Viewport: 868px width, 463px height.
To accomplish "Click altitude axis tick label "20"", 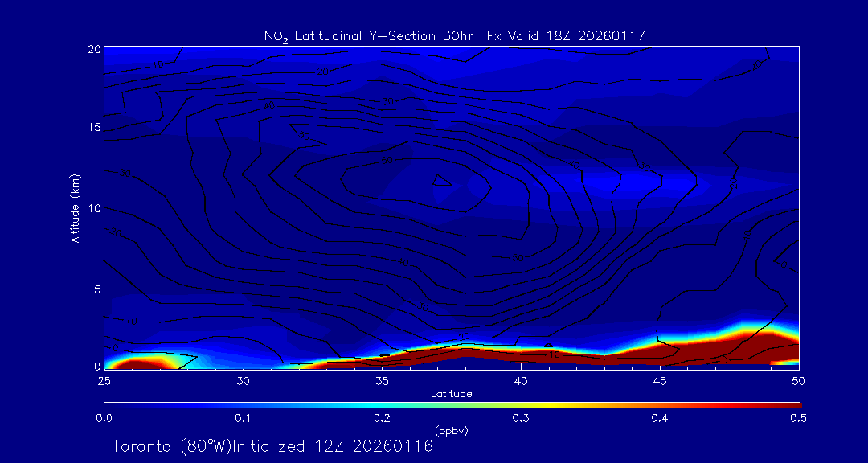I will [x=94, y=48].
